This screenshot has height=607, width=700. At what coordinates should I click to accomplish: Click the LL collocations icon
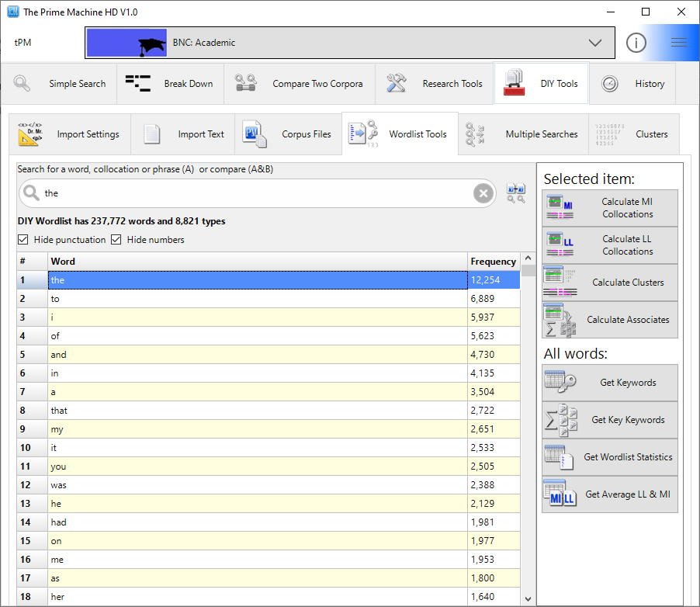(560, 245)
